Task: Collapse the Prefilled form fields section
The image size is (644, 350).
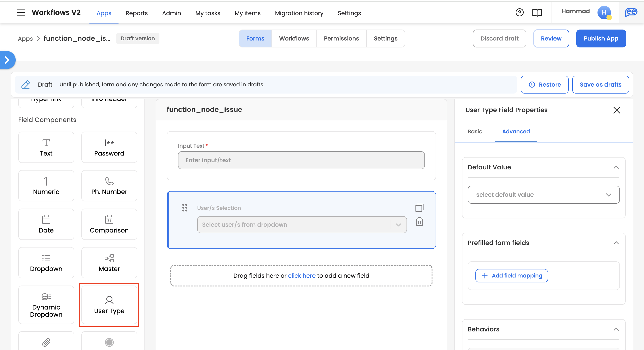Action: point(616,243)
